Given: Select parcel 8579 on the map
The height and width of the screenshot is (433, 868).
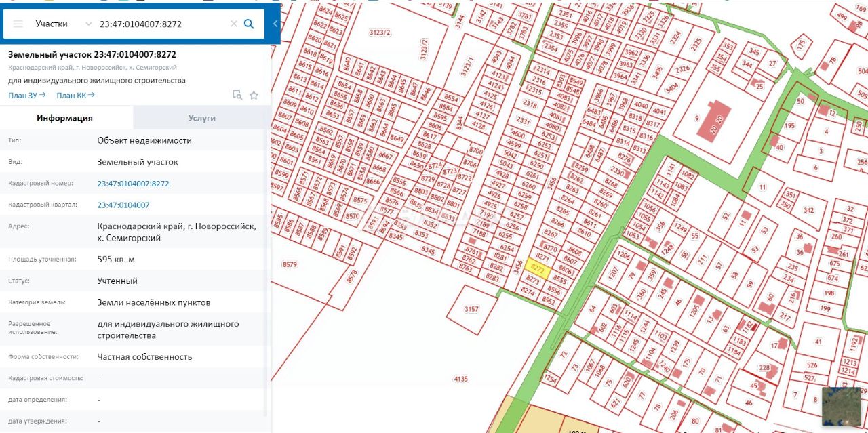Looking at the screenshot, I should point(290,264).
